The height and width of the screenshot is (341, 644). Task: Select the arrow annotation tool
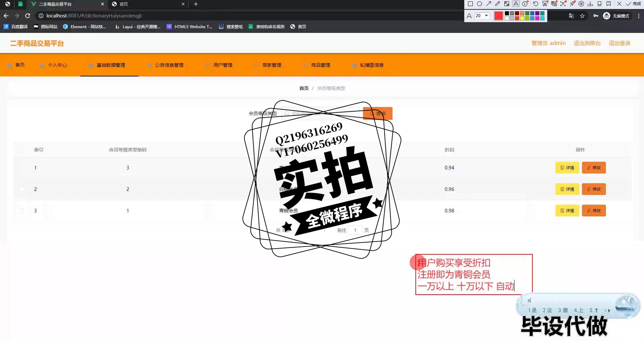[488, 4]
